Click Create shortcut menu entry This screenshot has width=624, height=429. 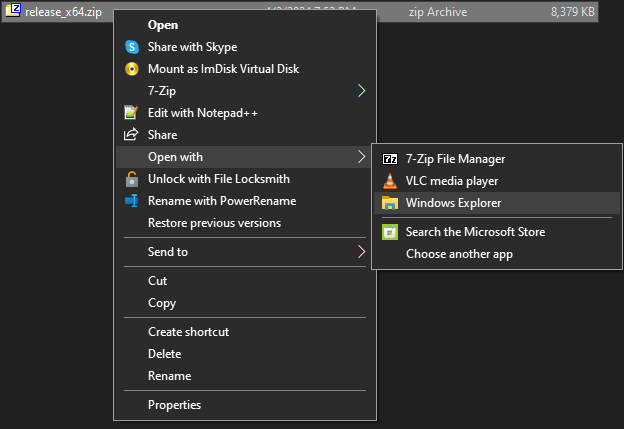[188, 332]
